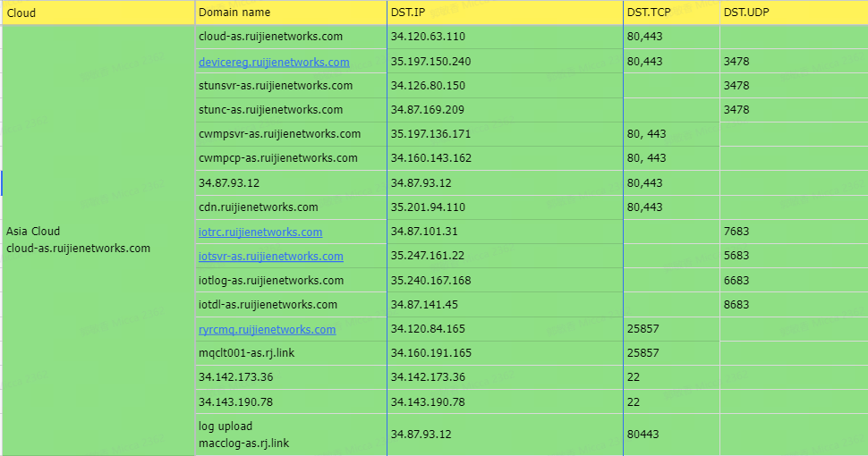Select TCP ports cell for devicereg row
The height and width of the screenshot is (456, 868).
point(671,62)
